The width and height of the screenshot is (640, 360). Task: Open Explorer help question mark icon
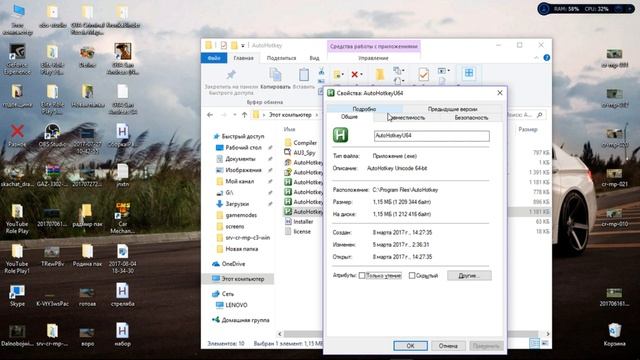coord(547,58)
